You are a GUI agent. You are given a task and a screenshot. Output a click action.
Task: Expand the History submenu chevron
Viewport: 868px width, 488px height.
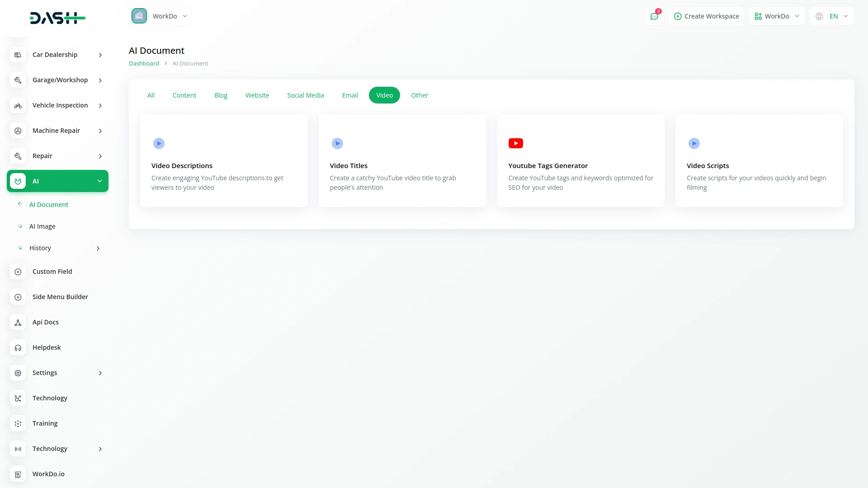click(x=98, y=249)
